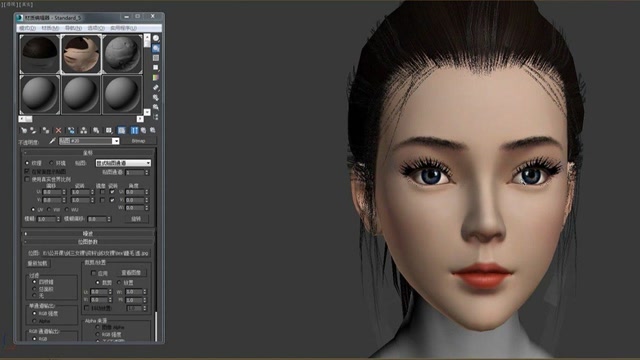The width and height of the screenshot is (640, 360).
Task: Open the map name dropdown arrow
Action: (x=116, y=141)
